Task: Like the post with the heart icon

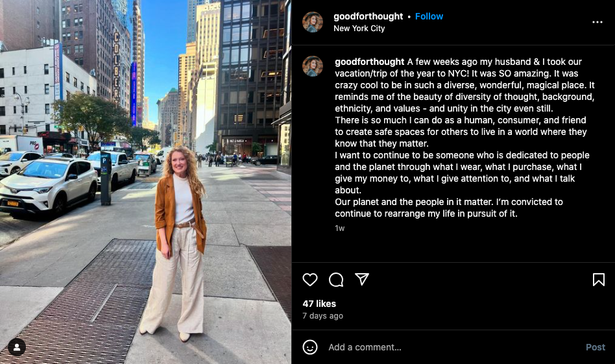Action: point(310,280)
